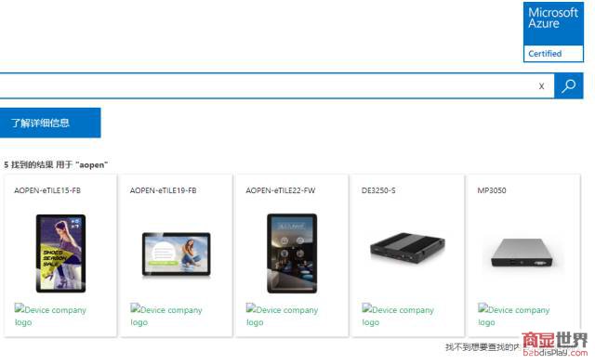The height and width of the screenshot is (364, 595).
Task: Click the magnifier search button
Action: click(568, 86)
